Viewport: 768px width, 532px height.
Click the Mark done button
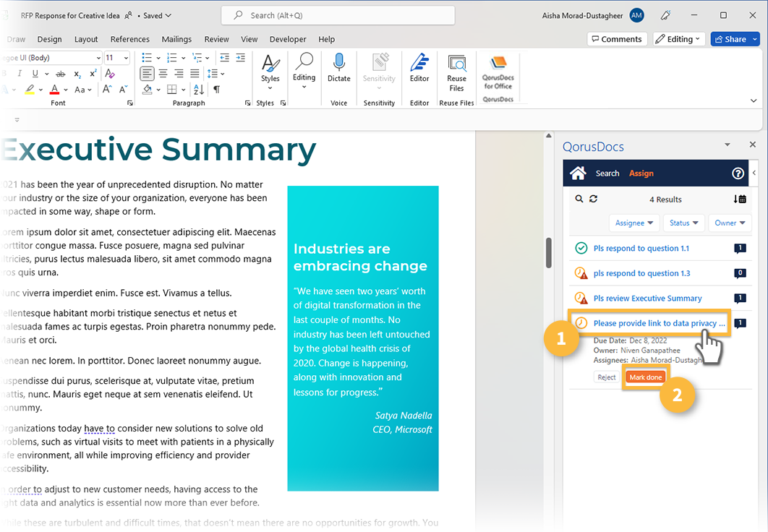[646, 377]
